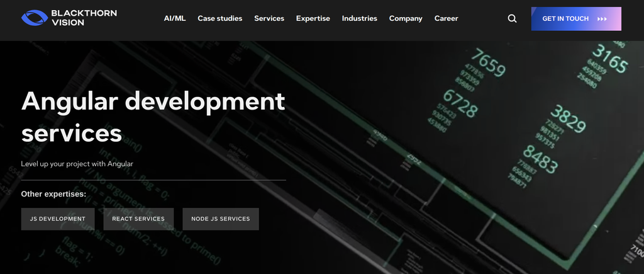Click the Angular development services heading

tap(153, 117)
